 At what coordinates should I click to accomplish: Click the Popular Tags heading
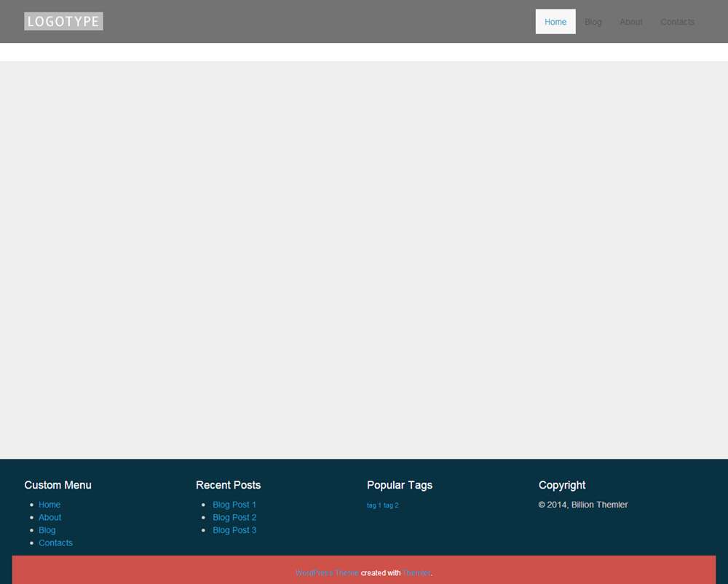tap(399, 485)
